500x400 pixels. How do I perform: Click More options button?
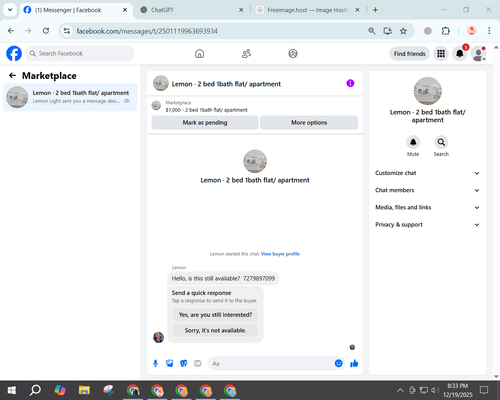(309, 123)
